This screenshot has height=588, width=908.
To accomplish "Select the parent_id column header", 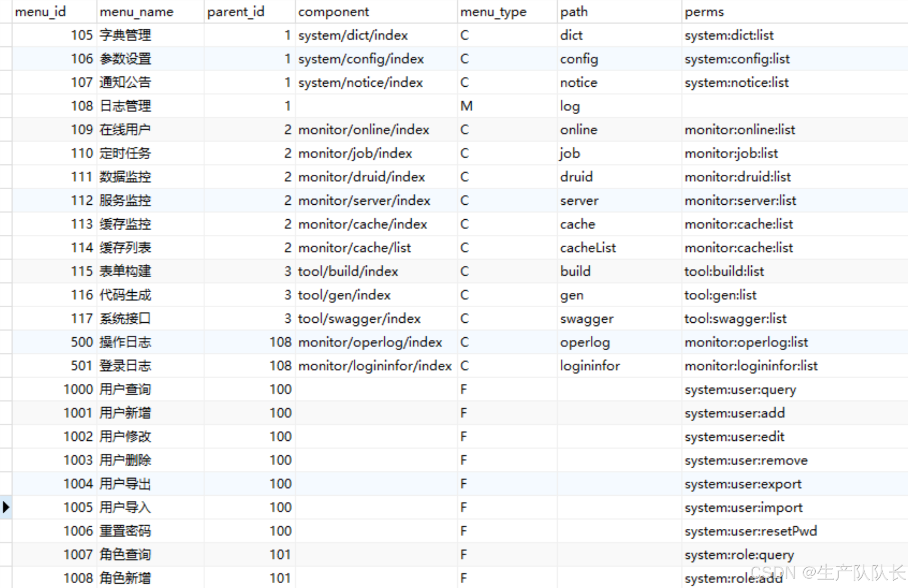I will (x=236, y=12).
